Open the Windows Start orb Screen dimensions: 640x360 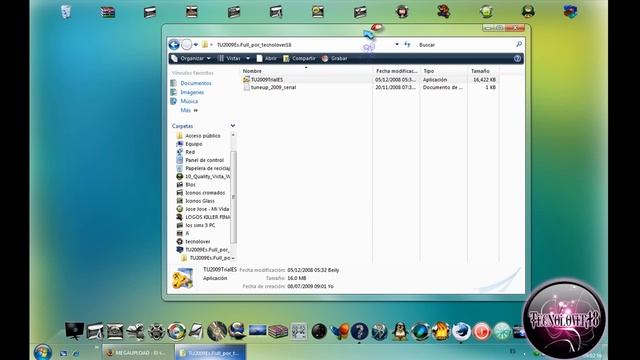pos(43,352)
